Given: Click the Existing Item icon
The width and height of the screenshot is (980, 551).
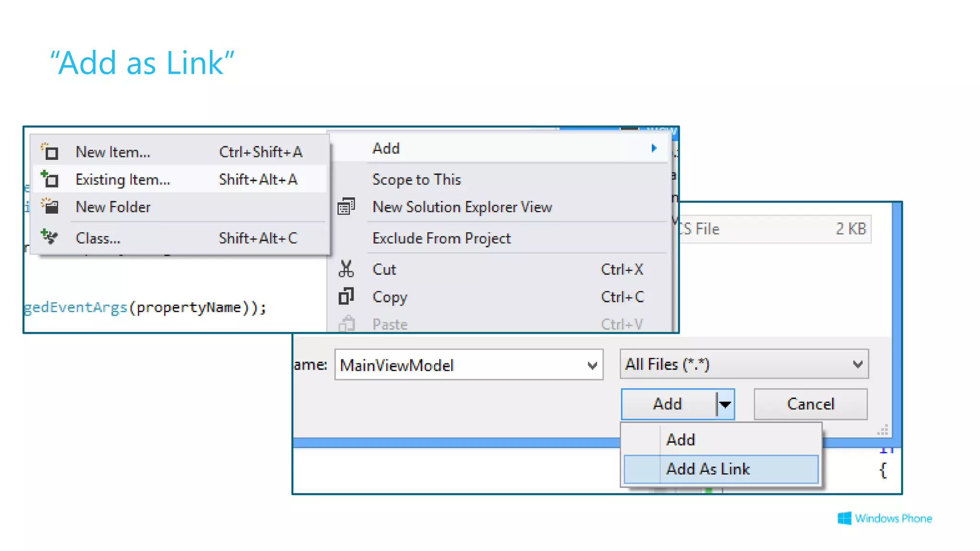Looking at the screenshot, I should coord(49,179).
